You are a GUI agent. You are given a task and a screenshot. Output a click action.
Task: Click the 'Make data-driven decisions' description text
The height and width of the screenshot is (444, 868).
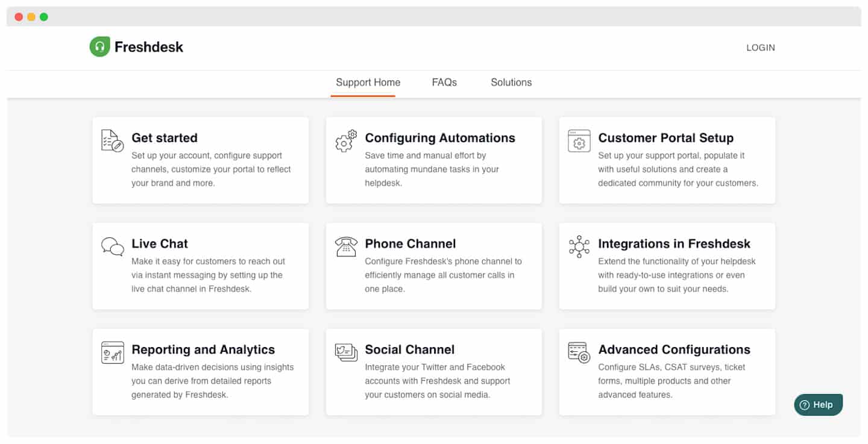pyautogui.click(x=213, y=381)
